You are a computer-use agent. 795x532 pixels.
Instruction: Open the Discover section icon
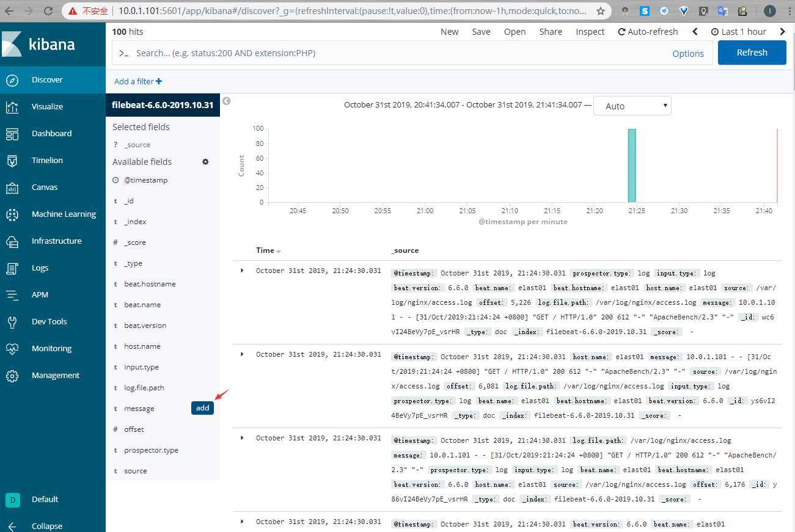12,80
